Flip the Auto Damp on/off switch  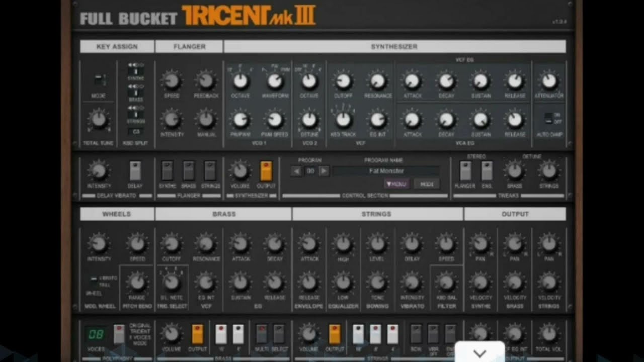tap(548, 119)
